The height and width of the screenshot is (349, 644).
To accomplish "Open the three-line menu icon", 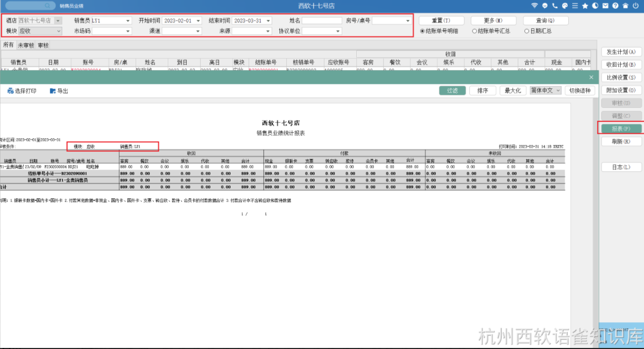I will pos(575,6).
